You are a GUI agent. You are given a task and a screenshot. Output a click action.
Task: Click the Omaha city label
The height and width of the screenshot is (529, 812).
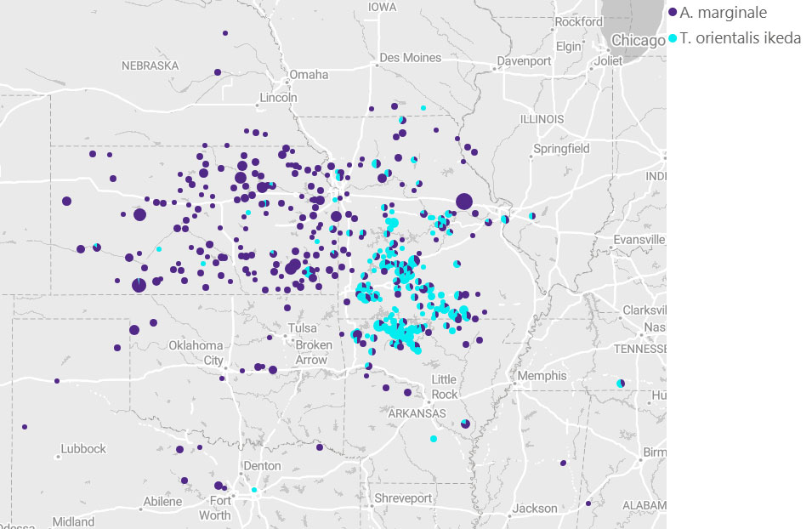309,75
